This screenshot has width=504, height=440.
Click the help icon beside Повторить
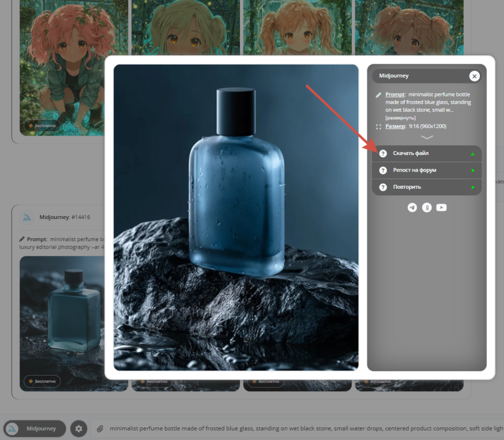(383, 187)
